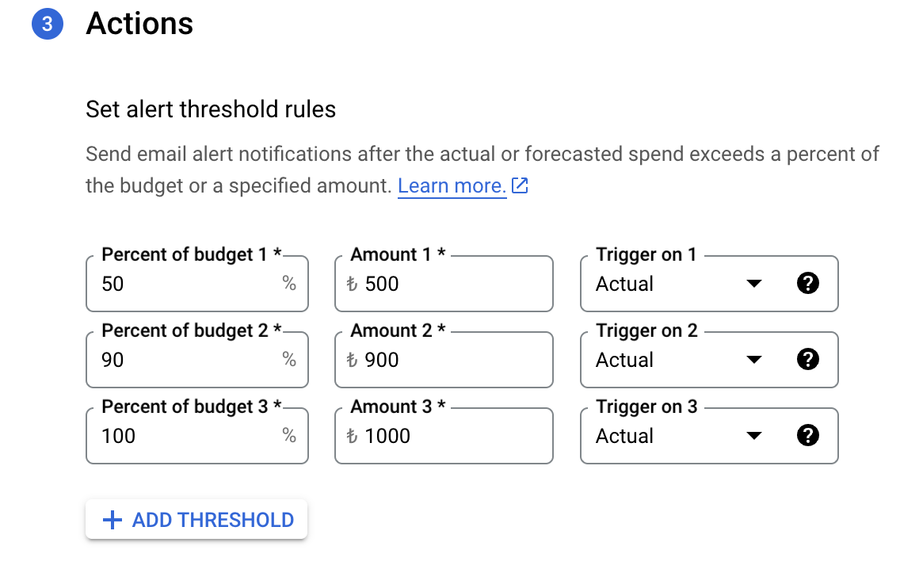Expand the Trigger on 2 dropdown arrow
Viewport: 900px width, 588px height.
[x=753, y=360]
